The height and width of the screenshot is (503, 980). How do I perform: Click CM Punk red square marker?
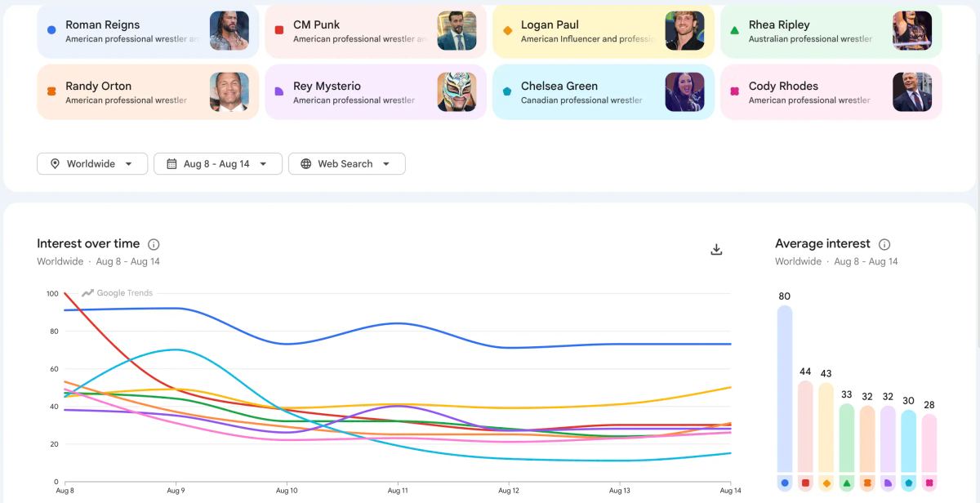pos(279,30)
